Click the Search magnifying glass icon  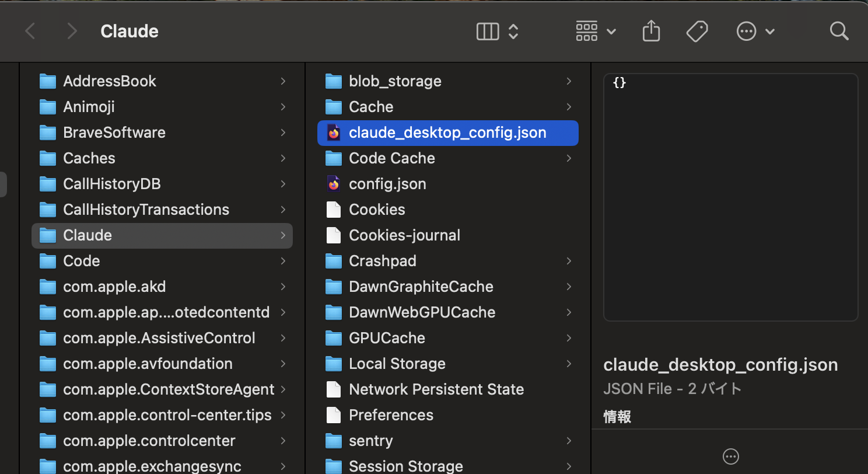click(839, 32)
